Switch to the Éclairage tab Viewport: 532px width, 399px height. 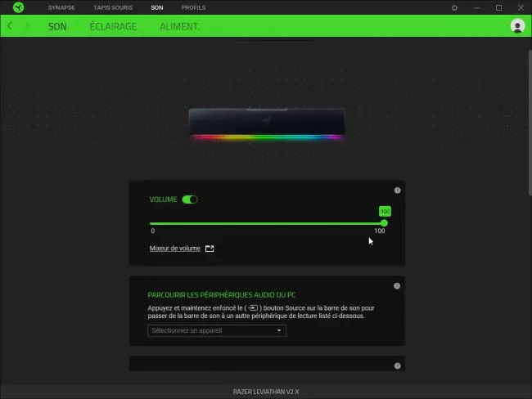pos(113,26)
